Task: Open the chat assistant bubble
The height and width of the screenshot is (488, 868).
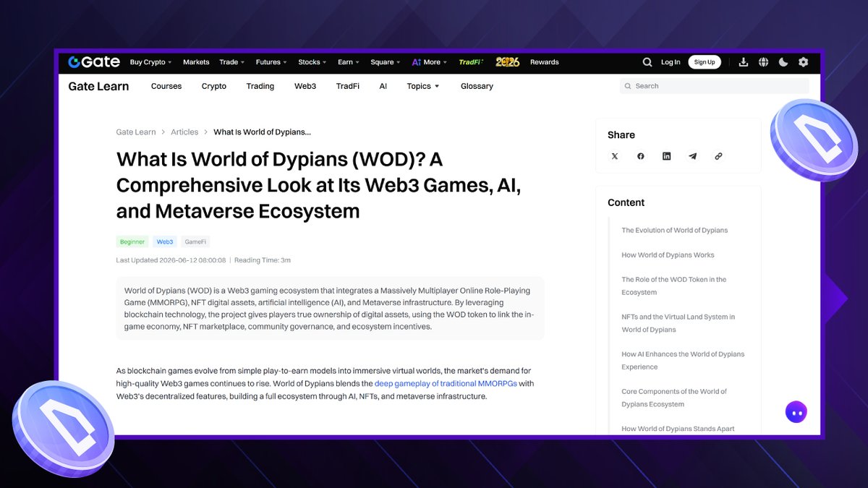Action: (796, 412)
